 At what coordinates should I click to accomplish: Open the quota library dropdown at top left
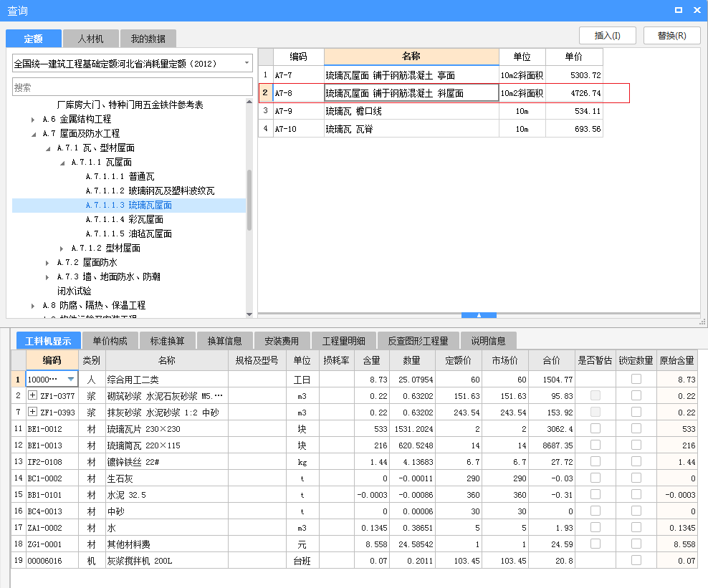247,64
